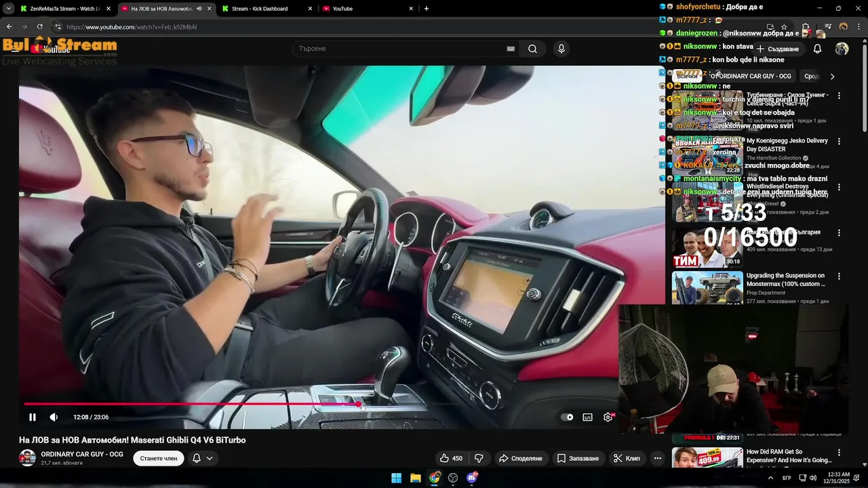
Task: Open options for Monstermax suspension video
Action: tap(839, 277)
